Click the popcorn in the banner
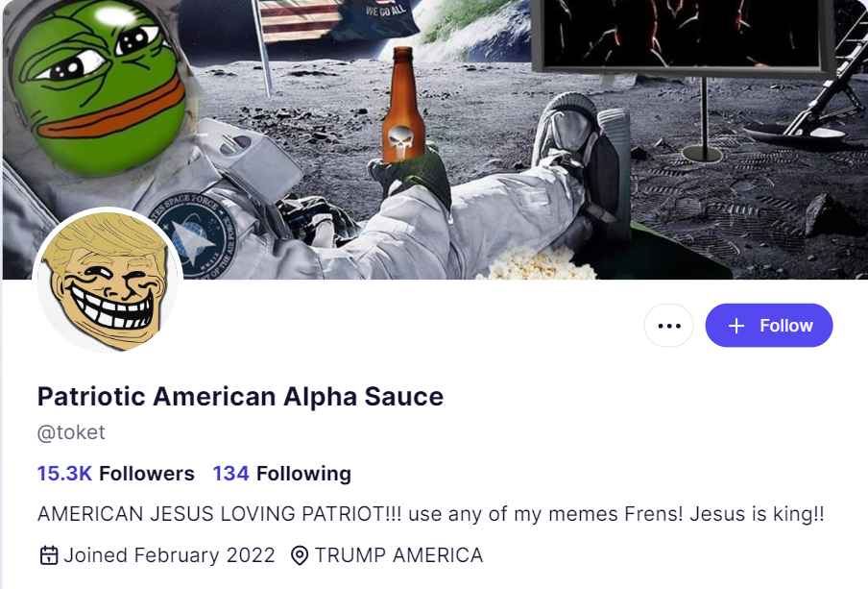 534,264
